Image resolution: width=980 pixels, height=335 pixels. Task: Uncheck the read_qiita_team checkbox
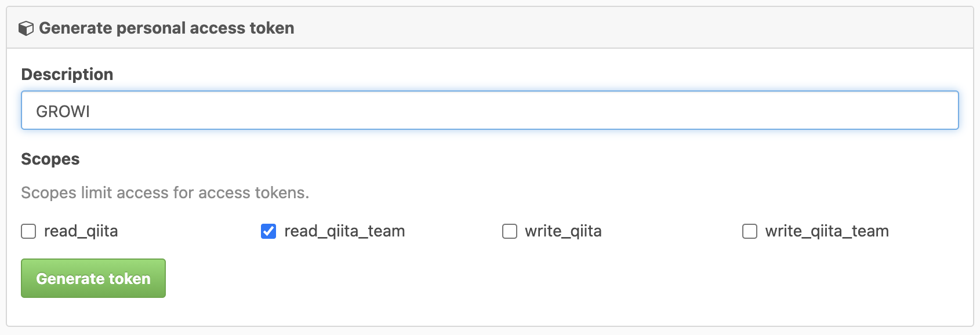pyautogui.click(x=268, y=231)
